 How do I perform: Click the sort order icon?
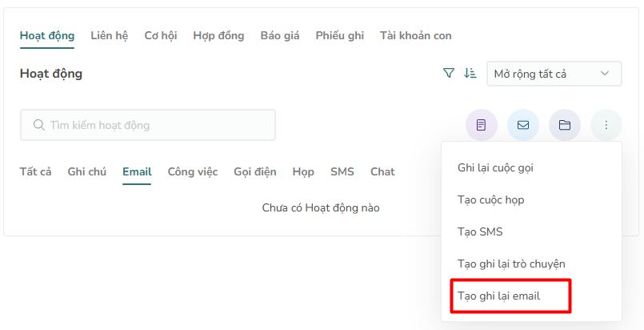coord(470,74)
